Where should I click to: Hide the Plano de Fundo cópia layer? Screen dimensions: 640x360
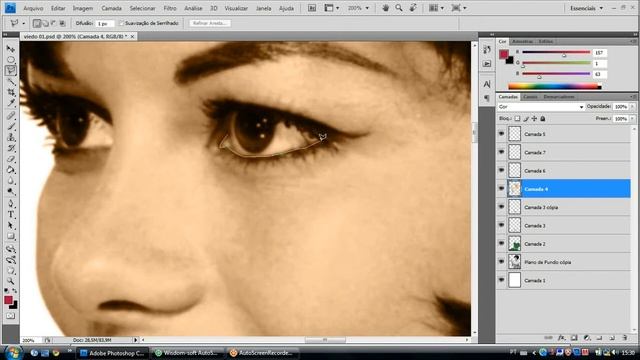[501, 262]
